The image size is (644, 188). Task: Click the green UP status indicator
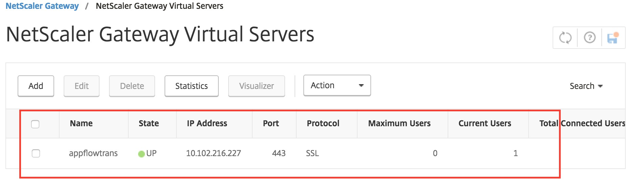tap(142, 154)
